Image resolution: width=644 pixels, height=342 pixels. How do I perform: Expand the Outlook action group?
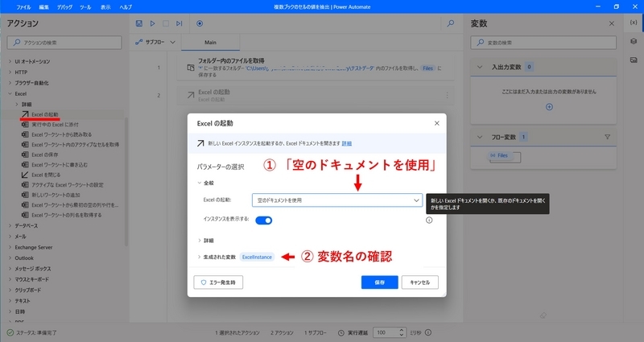[10, 258]
